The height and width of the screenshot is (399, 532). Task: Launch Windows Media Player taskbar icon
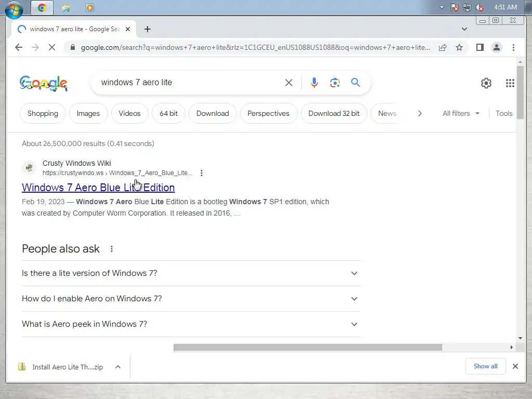click(90, 8)
